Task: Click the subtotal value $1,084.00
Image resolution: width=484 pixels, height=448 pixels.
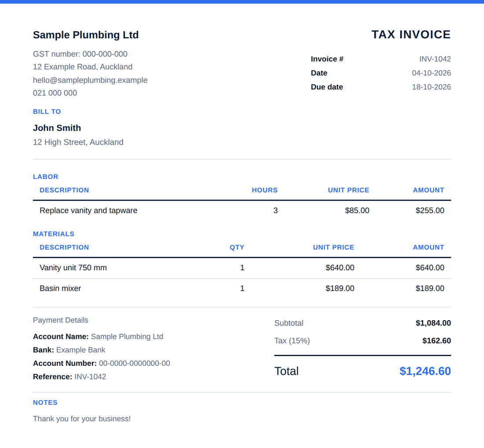Action: click(x=433, y=323)
